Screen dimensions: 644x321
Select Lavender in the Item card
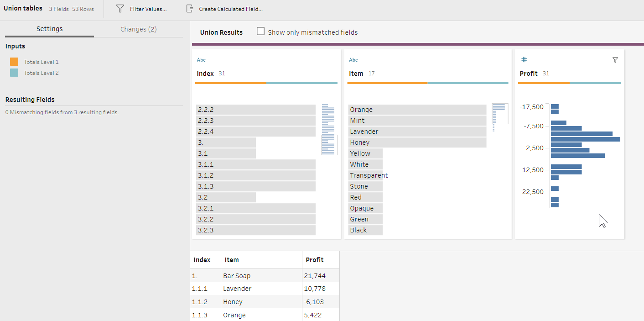tap(417, 132)
